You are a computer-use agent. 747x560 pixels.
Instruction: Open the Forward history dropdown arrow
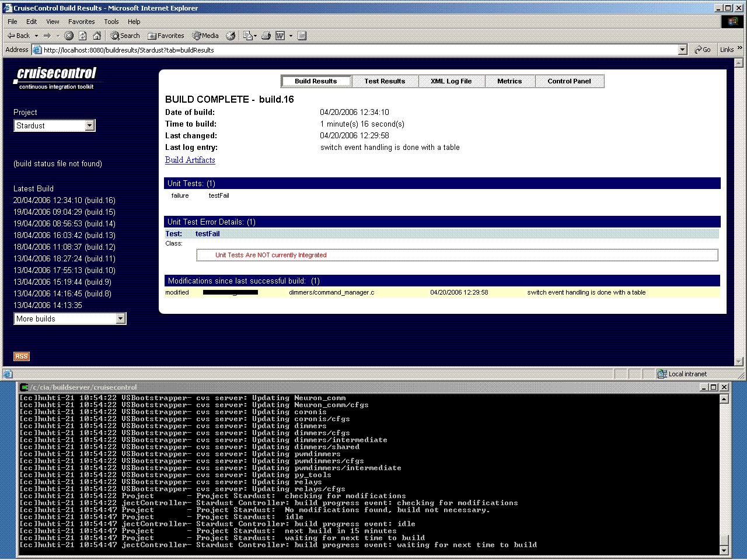click(58, 36)
